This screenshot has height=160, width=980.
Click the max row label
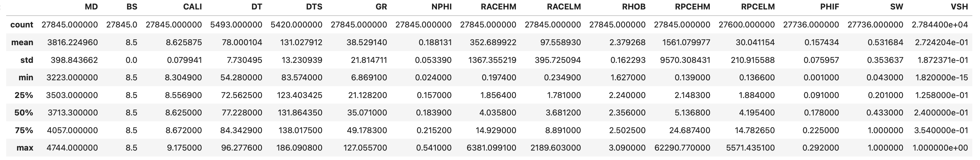tap(25, 148)
